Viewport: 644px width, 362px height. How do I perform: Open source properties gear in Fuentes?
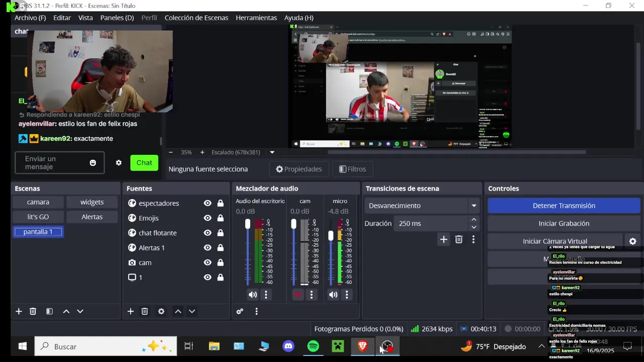click(x=161, y=311)
